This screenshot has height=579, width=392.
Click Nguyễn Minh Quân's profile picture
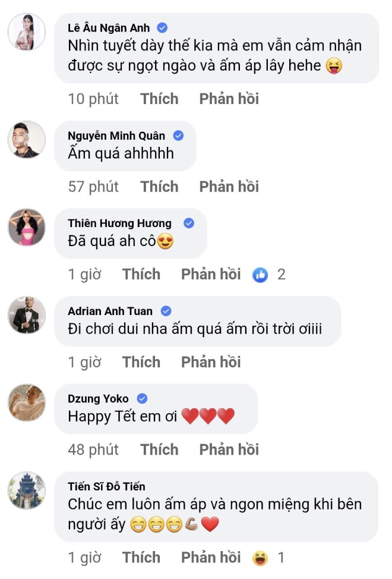26,141
